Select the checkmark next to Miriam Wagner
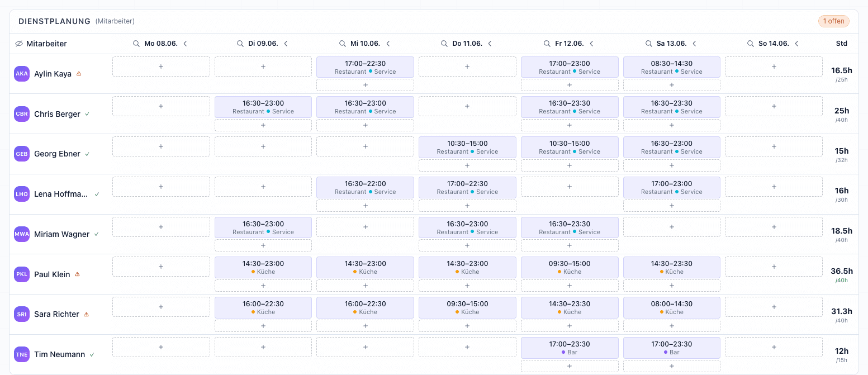Image resolution: width=868 pixels, height=375 pixels. (x=96, y=234)
